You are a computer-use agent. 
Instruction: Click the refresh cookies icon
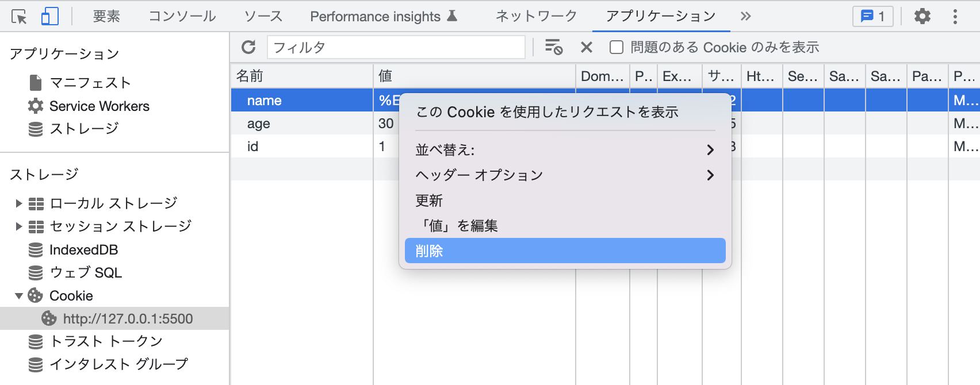click(248, 47)
